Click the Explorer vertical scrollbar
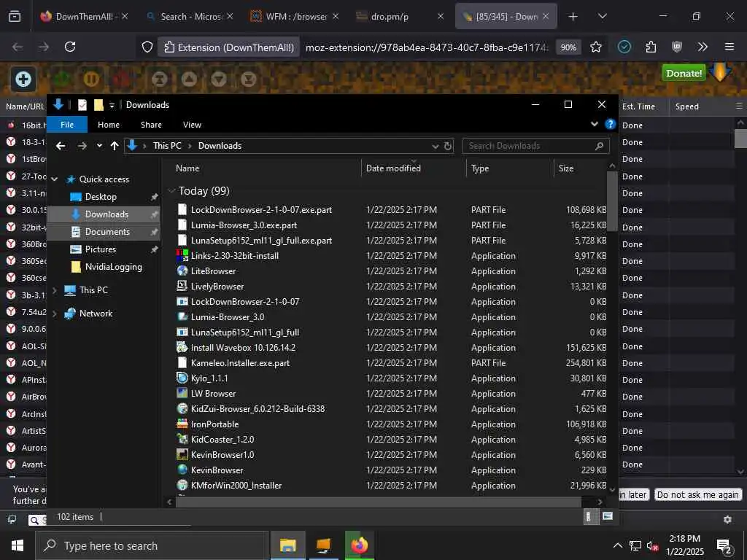The width and height of the screenshot is (747, 560). 612,200
